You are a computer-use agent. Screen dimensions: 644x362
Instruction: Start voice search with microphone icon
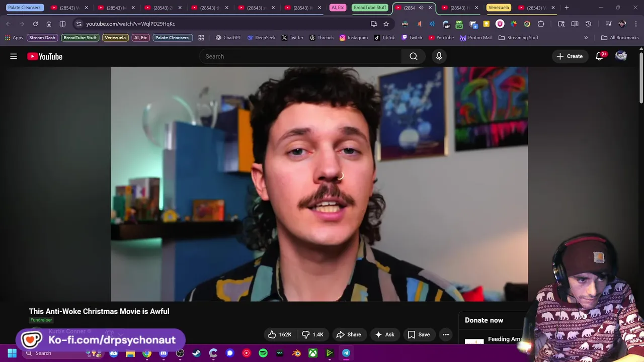point(439,56)
